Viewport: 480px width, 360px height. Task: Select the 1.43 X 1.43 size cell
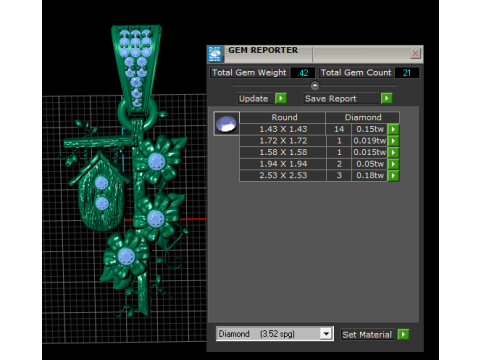tap(283, 129)
